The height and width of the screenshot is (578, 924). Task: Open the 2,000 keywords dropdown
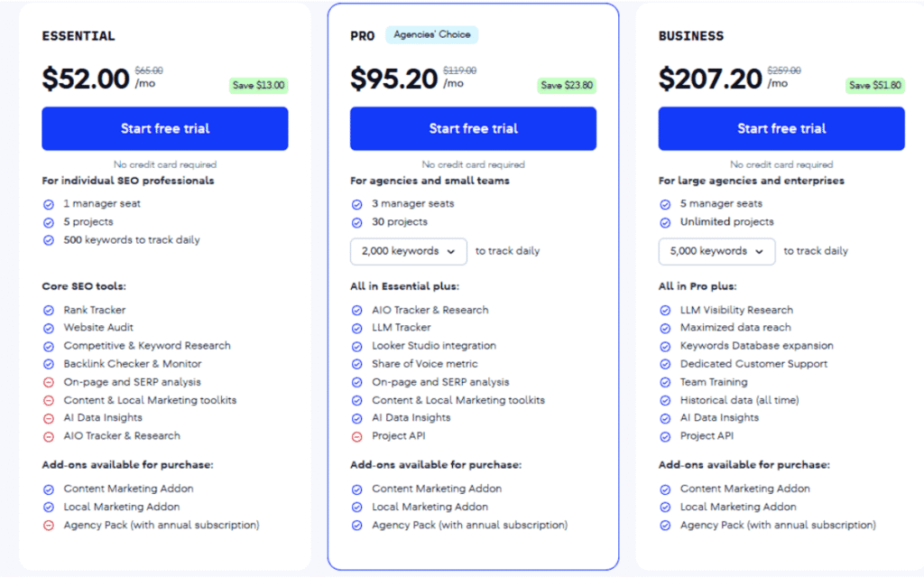(x=409, y=251)
